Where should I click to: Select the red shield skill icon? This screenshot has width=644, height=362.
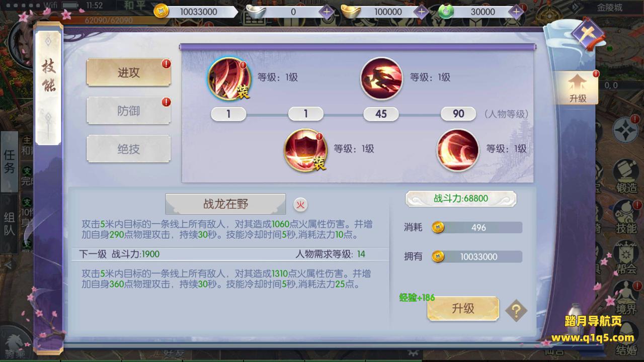(x=305, y=150)
